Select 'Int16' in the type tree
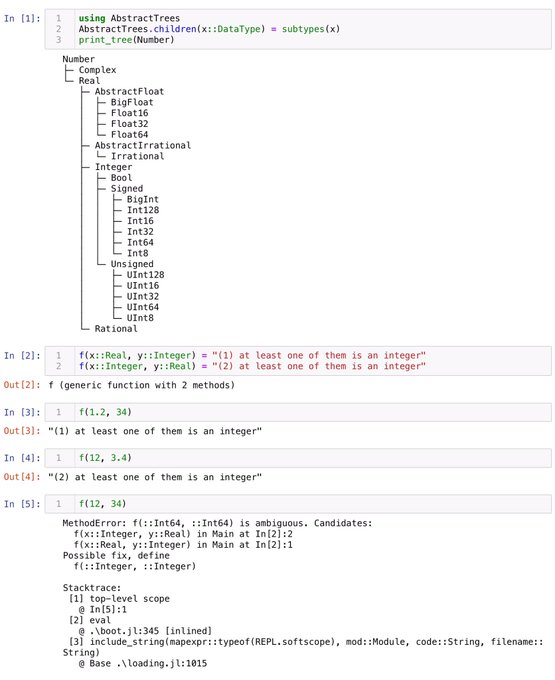The image size is (555, 680). (x=140, y=221)
